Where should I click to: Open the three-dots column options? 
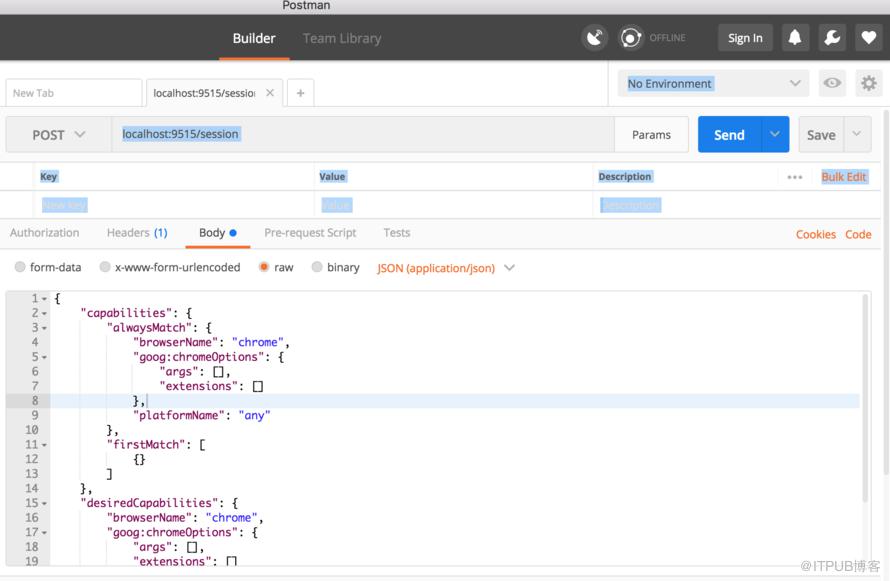795,177
